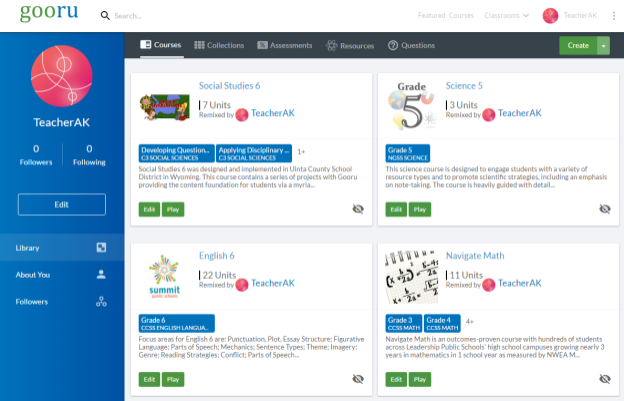Expand 4+ more tags on Navigate Math
The height and width of the screenshot is (401, 624).
[x=470, y=321]
